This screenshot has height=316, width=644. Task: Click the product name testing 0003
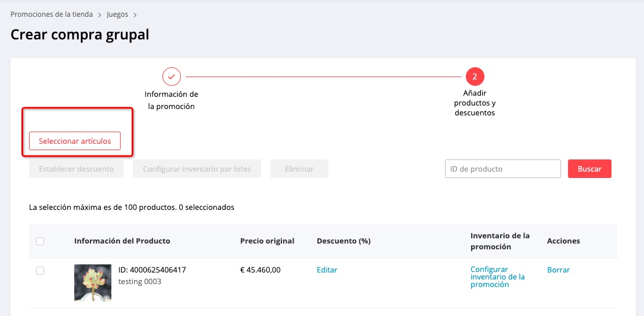(140, 282)
